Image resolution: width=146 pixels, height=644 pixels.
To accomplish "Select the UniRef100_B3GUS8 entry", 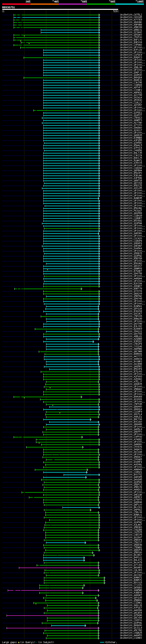I will click(131, 311).
